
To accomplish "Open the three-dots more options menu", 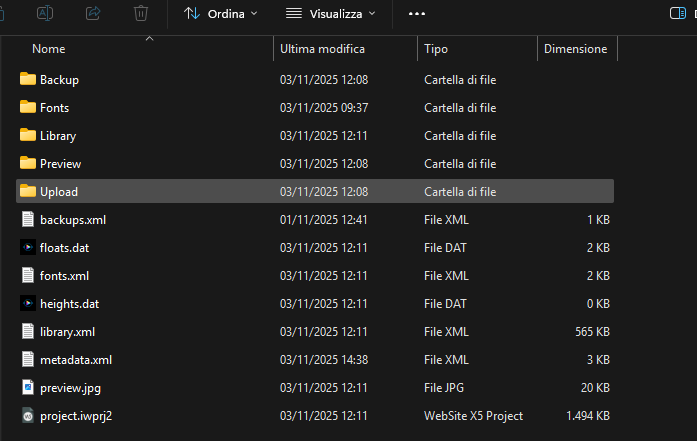I will pyautogui.click(x=417, y=14).
